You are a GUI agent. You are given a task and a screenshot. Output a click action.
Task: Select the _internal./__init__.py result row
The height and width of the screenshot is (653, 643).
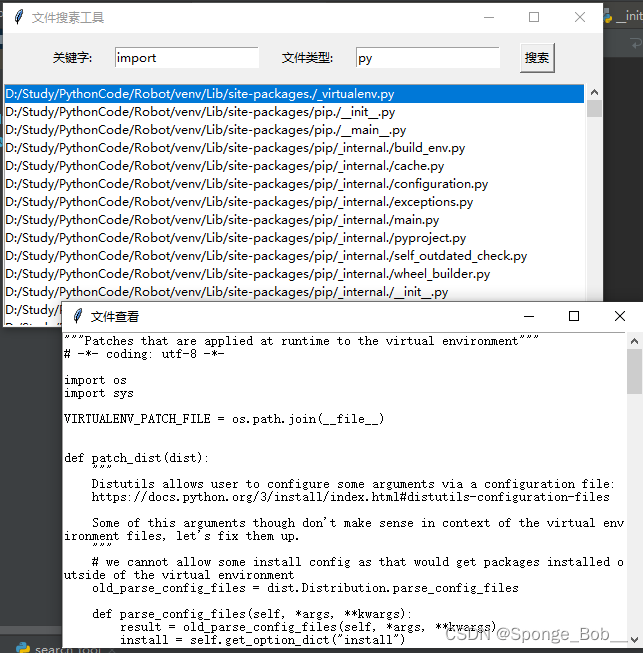click(x=294, y=292)
